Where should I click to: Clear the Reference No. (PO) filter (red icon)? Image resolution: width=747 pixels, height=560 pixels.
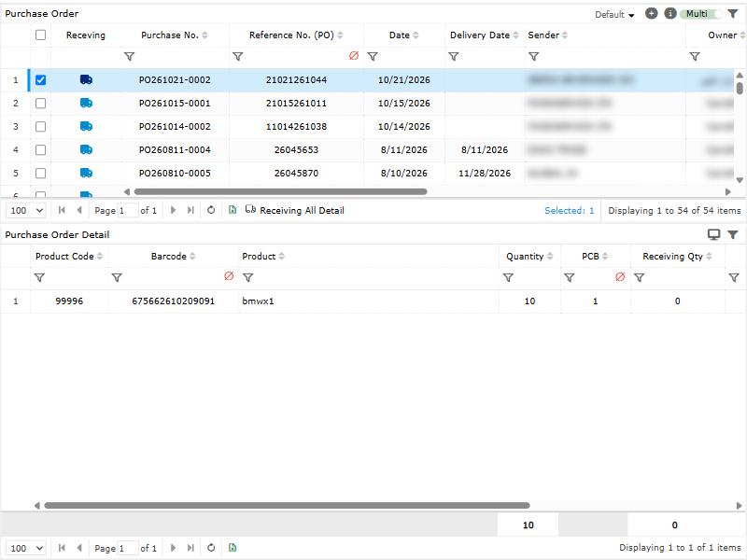coord(354,56)
